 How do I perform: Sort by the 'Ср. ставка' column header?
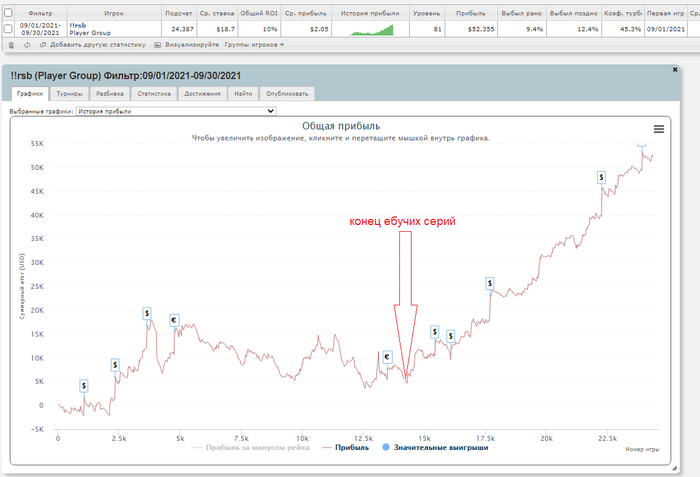tap(217, 13)
